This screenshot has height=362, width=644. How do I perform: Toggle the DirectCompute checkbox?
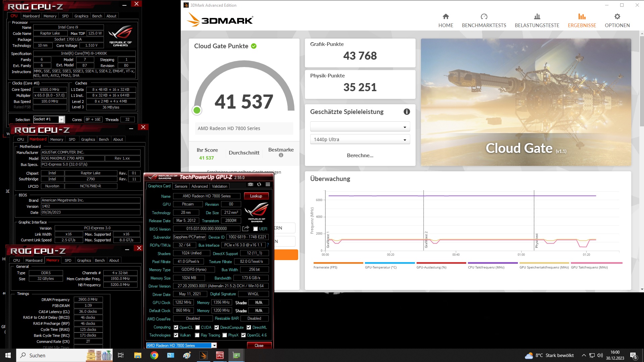217,327
